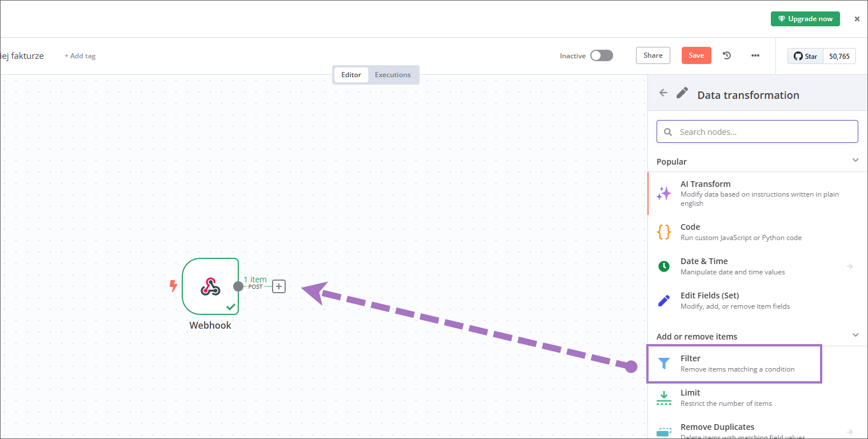Select the Editor tab
This screenshot has width=868, height=439.
(x=351, y=75)
